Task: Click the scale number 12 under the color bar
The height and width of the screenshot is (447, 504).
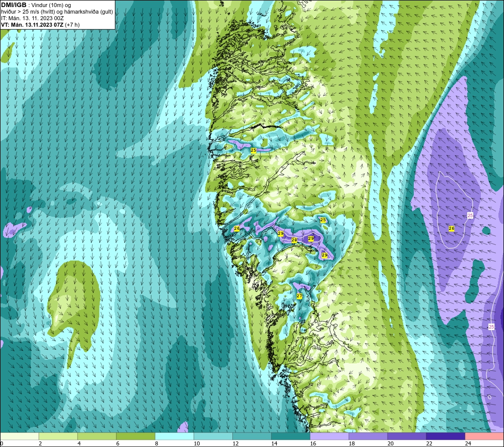Action: click(x=235, y=443)
